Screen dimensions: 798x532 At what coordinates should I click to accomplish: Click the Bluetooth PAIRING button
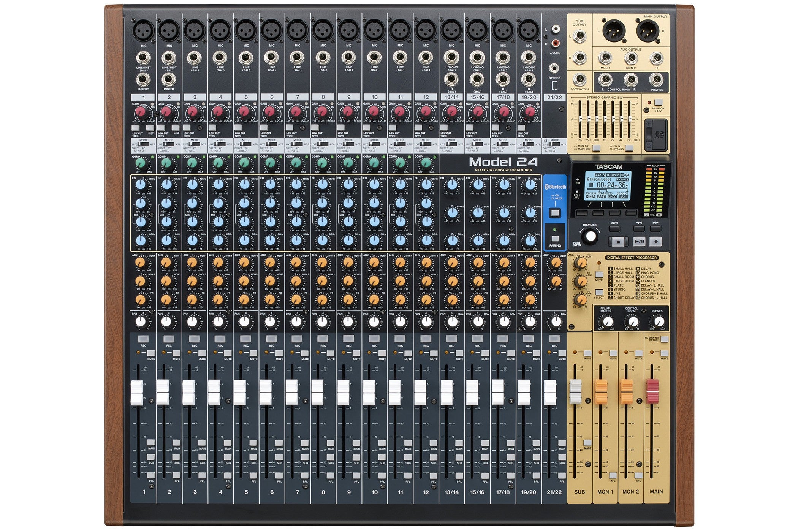[555, 239]
